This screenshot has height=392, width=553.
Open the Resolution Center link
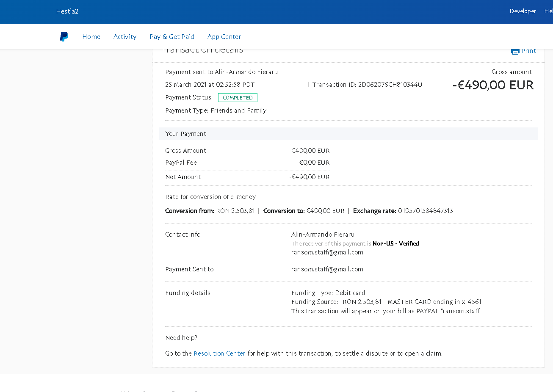click(x=219, y=353)
